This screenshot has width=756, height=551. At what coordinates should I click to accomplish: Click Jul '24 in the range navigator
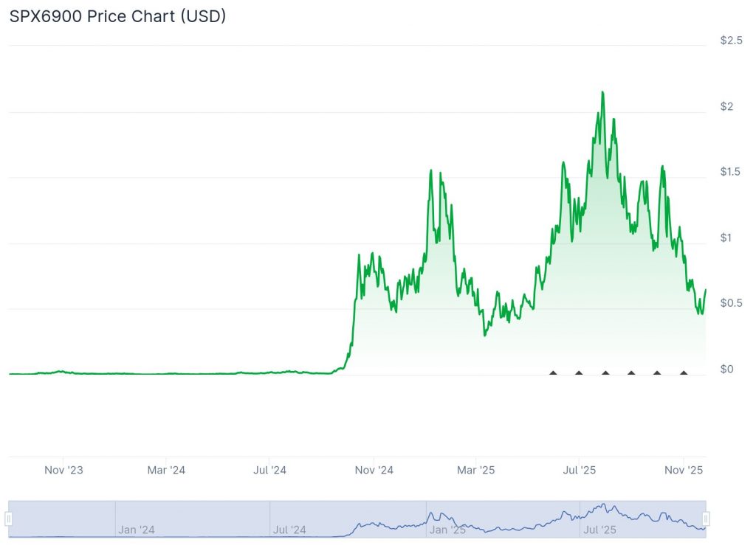(x=289, y=530)
